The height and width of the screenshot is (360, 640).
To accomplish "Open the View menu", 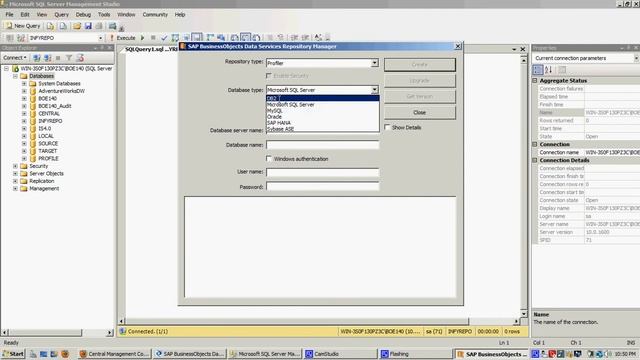I will coord(42,14).
